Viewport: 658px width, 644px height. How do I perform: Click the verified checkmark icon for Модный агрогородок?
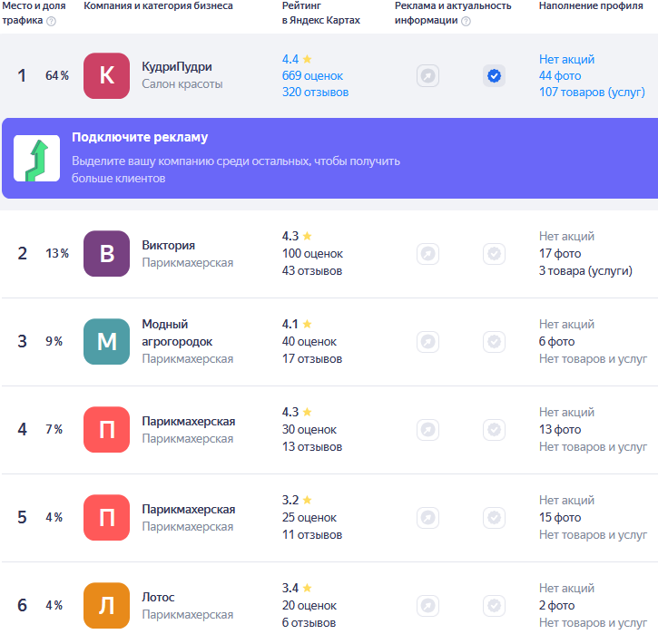[x=494, y=342]
